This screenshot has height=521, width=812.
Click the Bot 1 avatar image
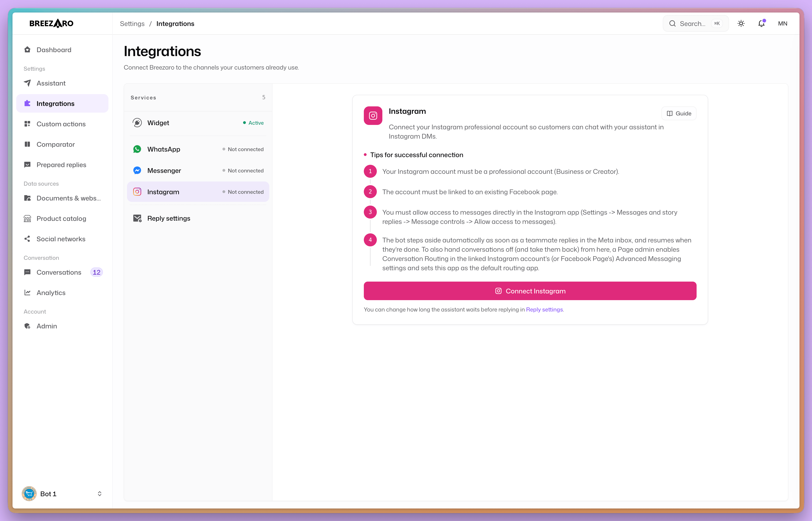pos(29,494)
